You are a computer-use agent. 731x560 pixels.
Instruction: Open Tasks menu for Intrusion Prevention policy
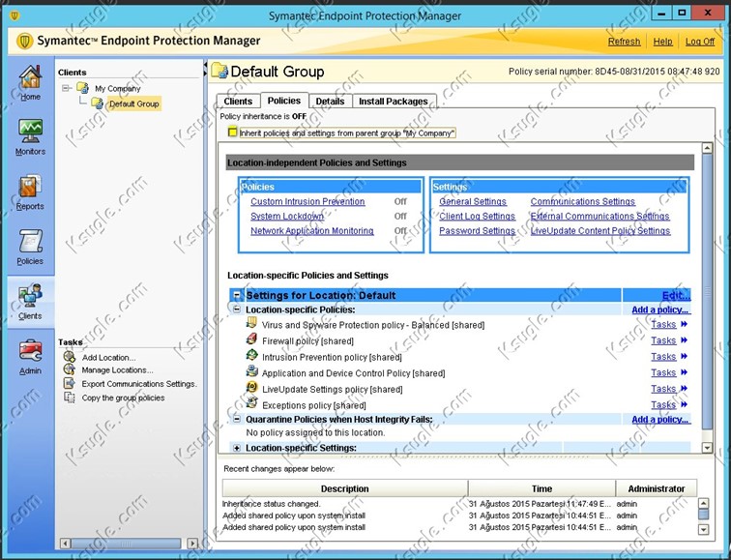point(669,357)
